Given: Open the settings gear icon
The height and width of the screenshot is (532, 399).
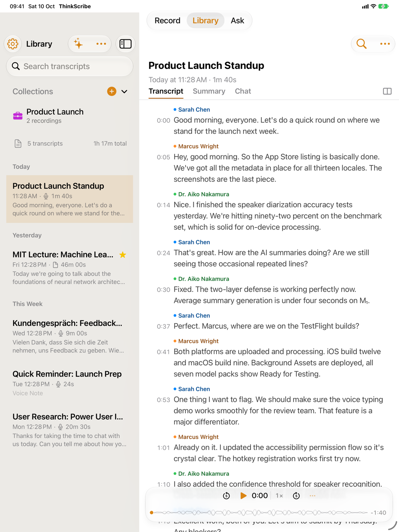Looking at the screenshot, I should click(13, 44).
